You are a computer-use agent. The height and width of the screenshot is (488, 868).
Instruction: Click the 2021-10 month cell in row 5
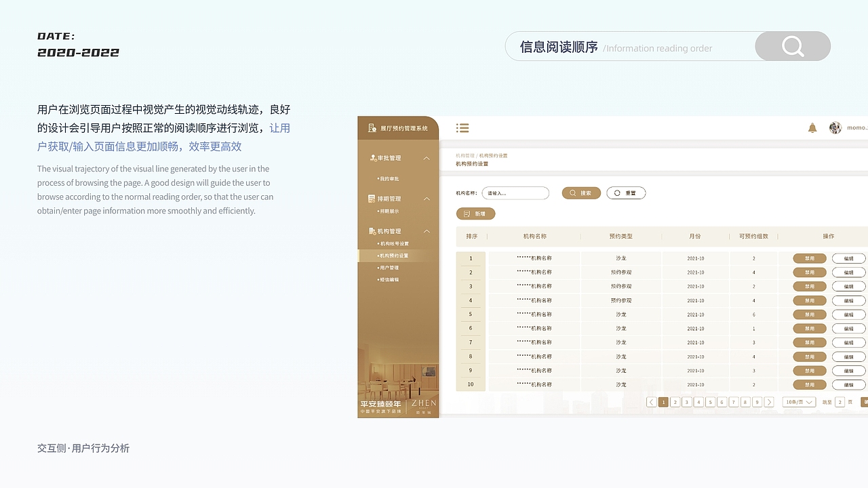click(696, 314)
